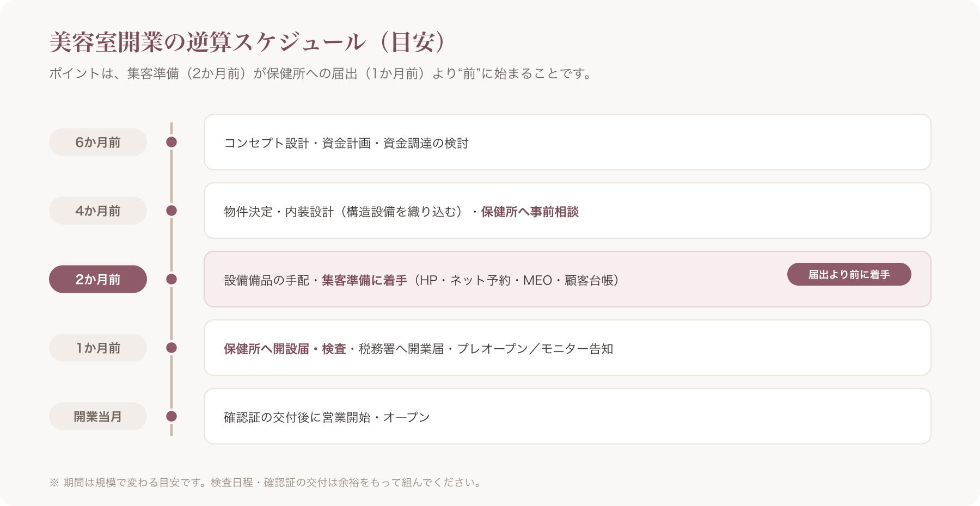Viewport: 980px width, 506px height.
Task: Click the 保健所へ事前相談 bold text
Action: pos(530,212)
